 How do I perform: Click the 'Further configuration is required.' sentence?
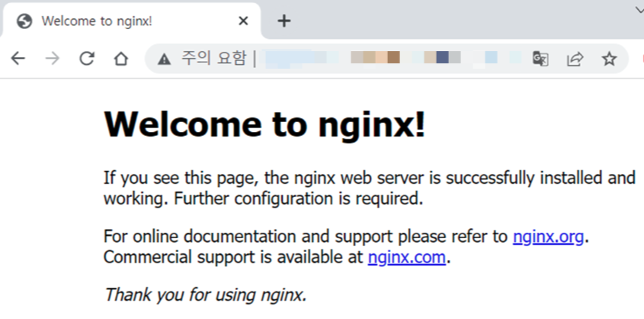[x=299, y=198]
